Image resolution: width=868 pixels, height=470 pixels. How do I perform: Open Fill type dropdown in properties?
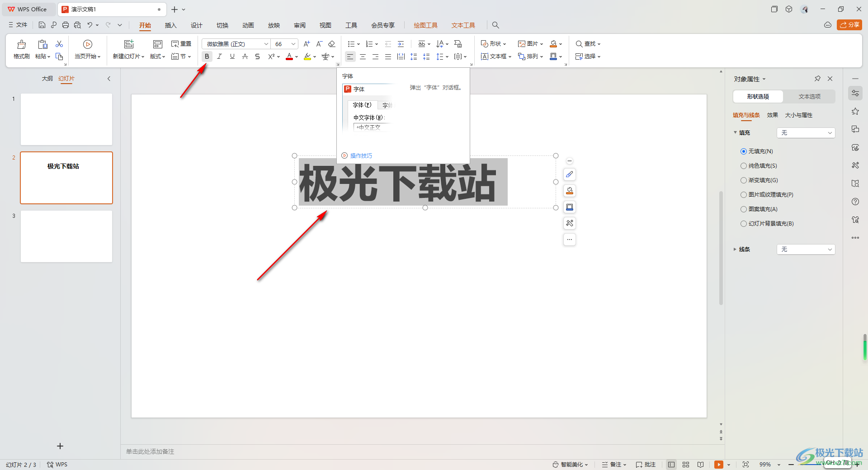(x=806, y=133)
